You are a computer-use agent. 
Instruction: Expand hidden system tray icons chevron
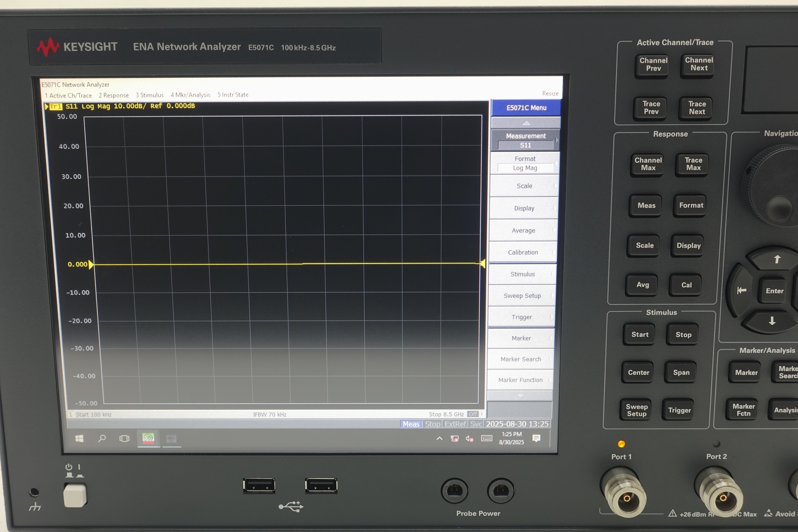pyautogui.click(x=440, y=438)
